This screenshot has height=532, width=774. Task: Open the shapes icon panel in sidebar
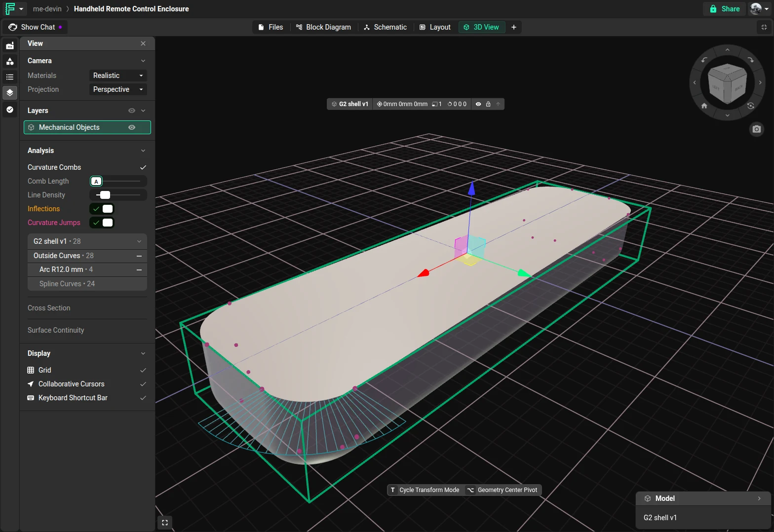pos(10,61)
